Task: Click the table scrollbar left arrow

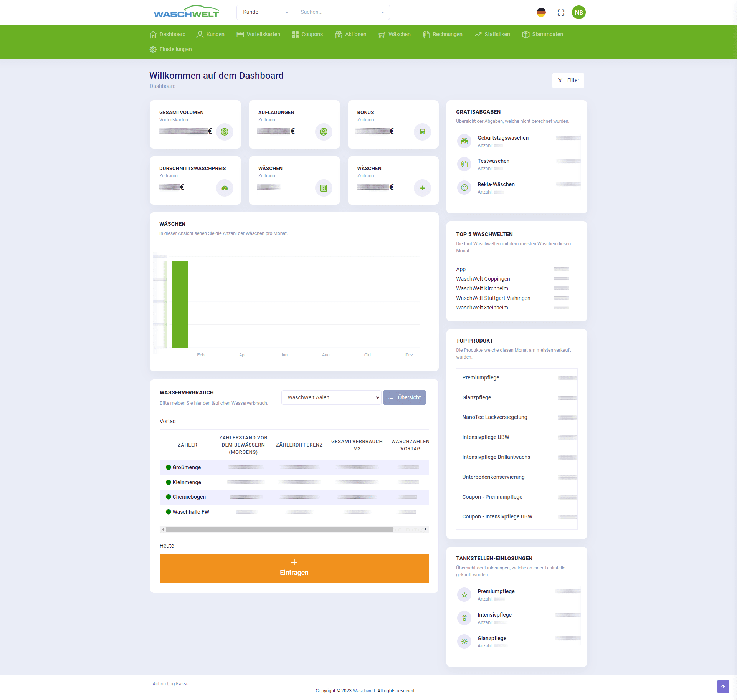Action: 163,529
